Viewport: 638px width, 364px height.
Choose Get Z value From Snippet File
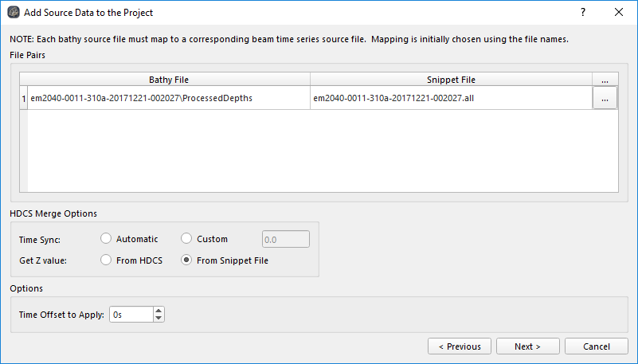tap(186, 260)
